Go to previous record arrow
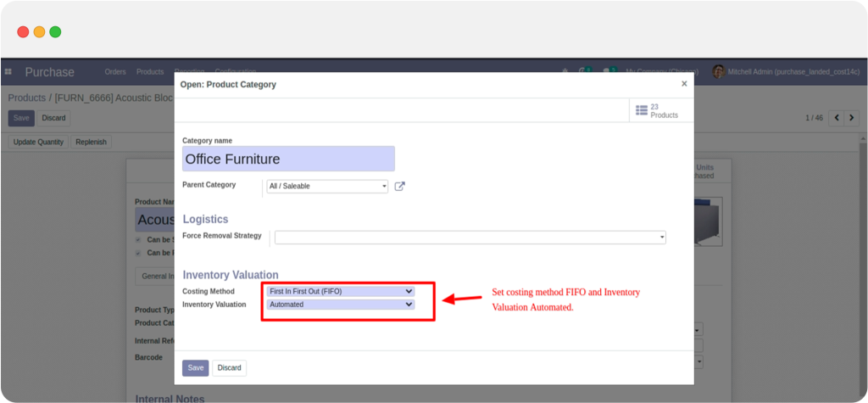The height and width of the screenshot is (403, 868). point(837,118)
